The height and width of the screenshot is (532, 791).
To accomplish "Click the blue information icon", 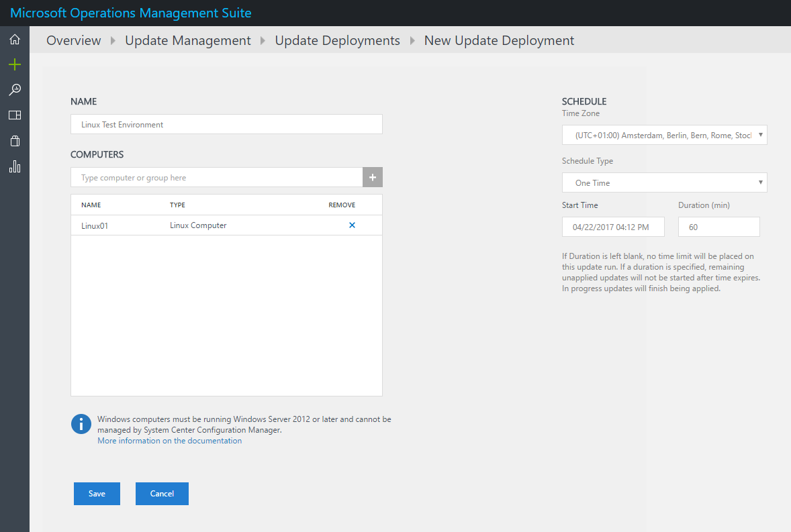I will [x=81, y=424].
